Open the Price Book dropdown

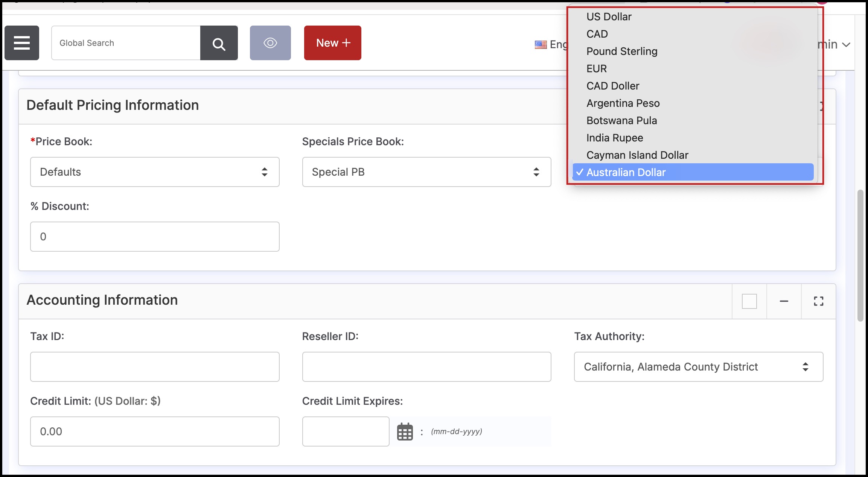point(155,172)
